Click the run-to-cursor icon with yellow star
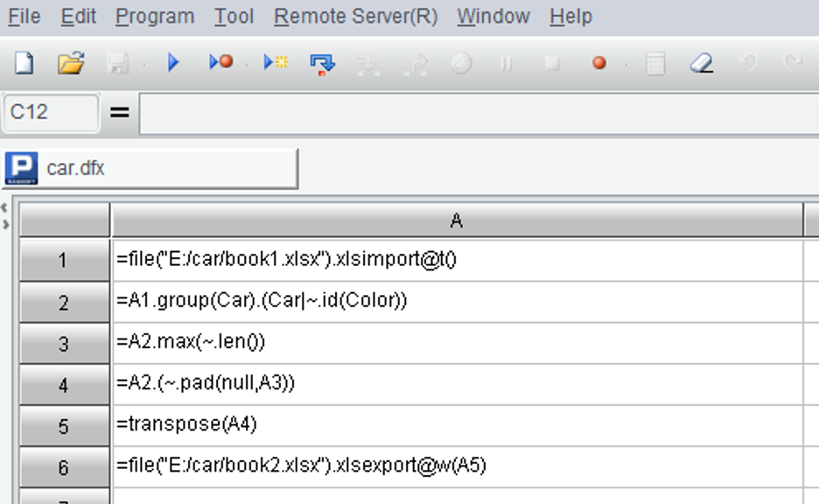This screenshot has width=819, height=504. (276, 63)
